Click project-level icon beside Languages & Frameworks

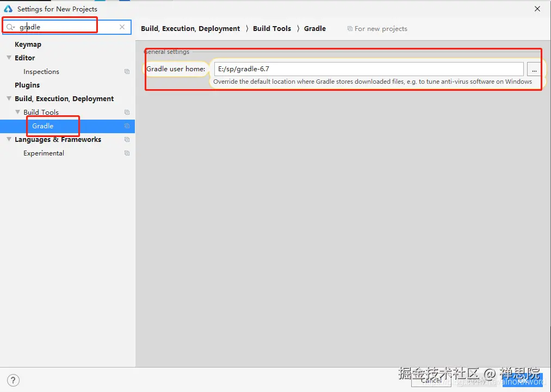[x=127, y=139]
